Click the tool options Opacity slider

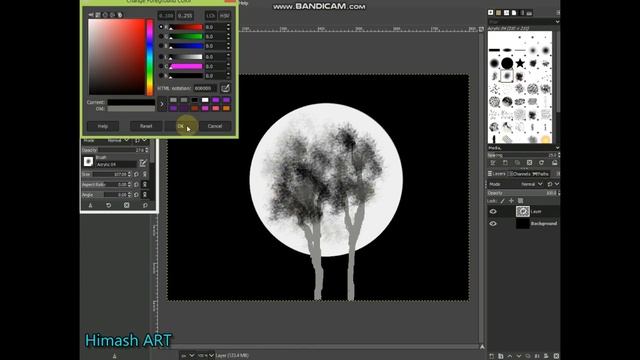tap(116, 150)
